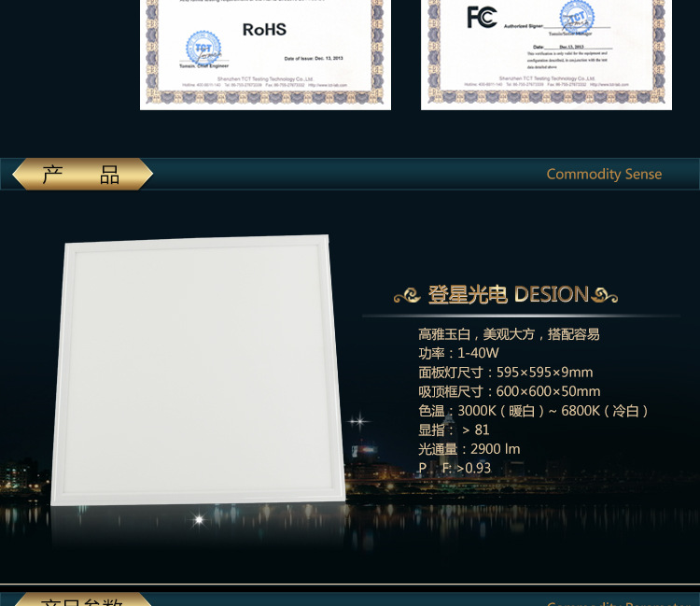Viewport: 700px width, 606px height.
Task: Click the 显指：>81 spec line
Action: tap(454, 430)
